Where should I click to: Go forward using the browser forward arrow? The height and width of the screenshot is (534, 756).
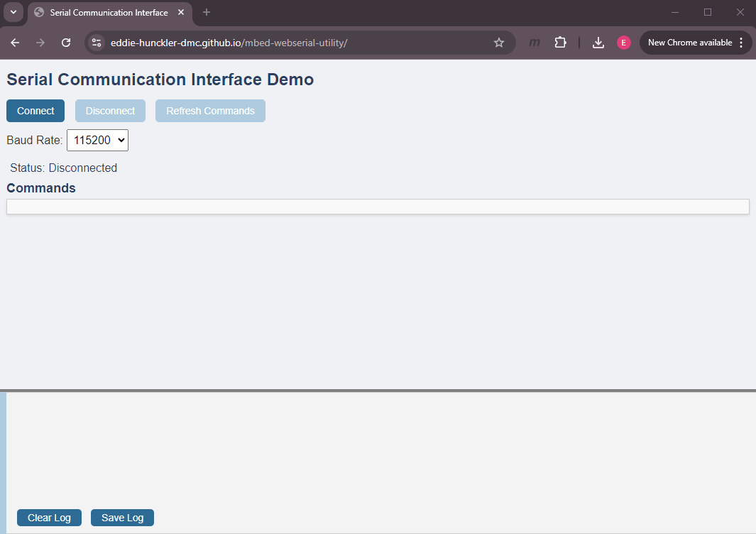click(40, 43)
